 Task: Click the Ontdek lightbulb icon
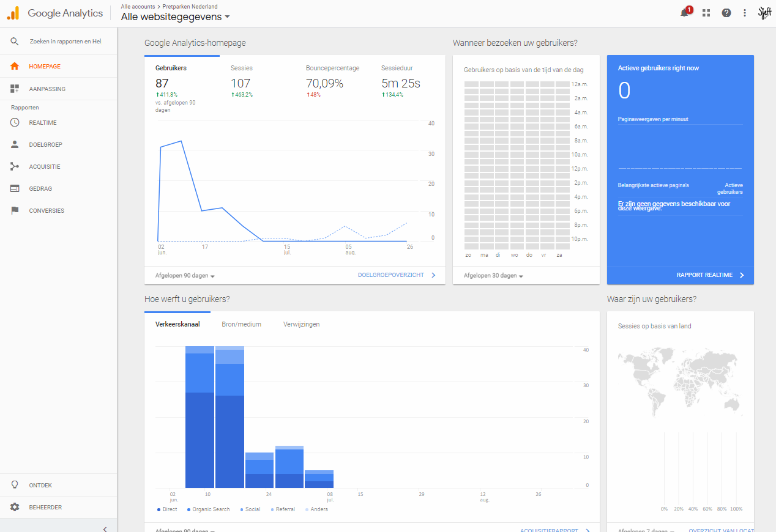[x=15, y=485]
